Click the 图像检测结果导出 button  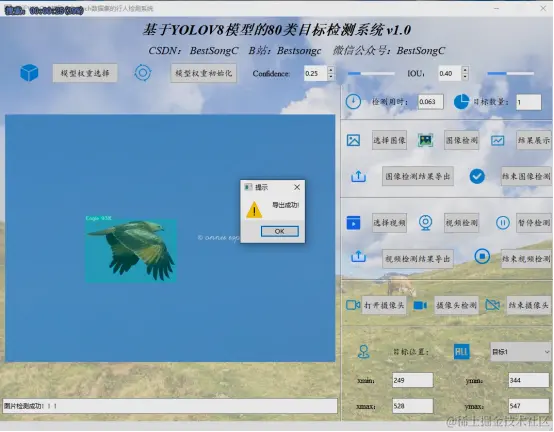click(x=418, y=176)
